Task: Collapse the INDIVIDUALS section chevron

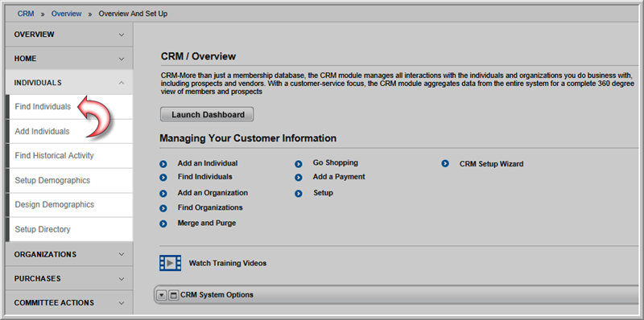Action: click(122, 83)
